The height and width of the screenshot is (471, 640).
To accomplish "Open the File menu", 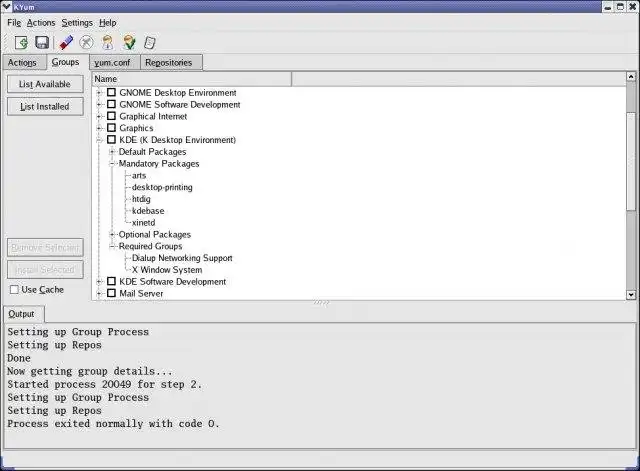I will coord(14,23).
